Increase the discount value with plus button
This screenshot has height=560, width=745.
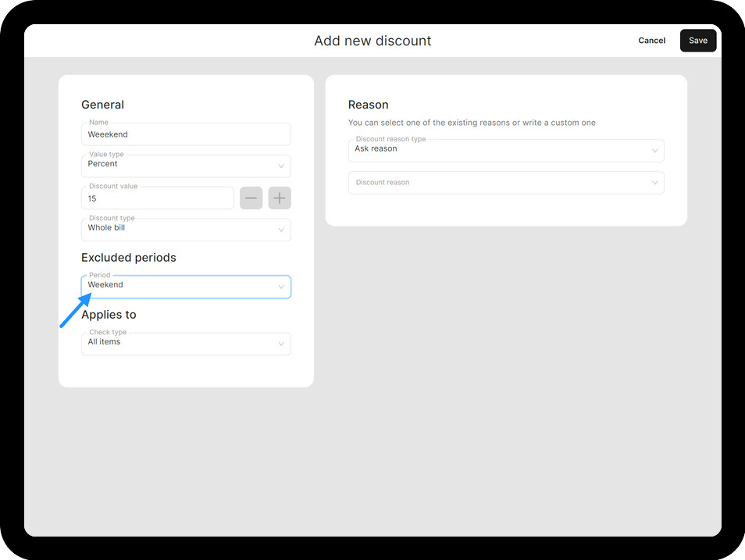[x=280, y=198]
